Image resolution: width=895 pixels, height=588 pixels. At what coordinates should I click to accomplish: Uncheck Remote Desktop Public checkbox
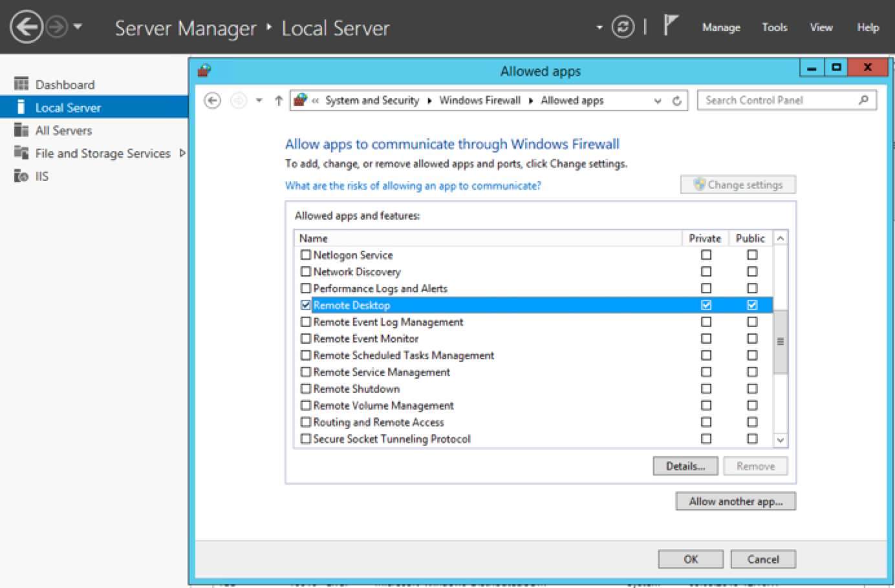pyautogui.click(x=752, y=305)
